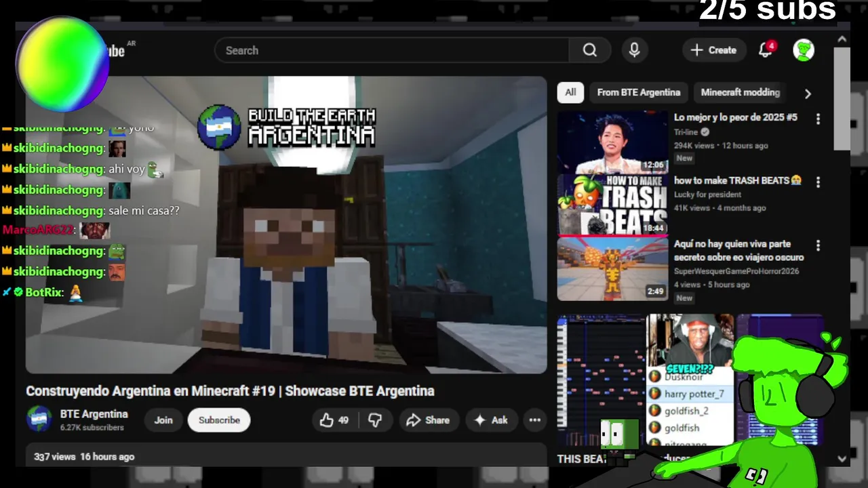Select Minecraft modding chip
This screenshot has width=868, height=488.
[x=741, y=92]
